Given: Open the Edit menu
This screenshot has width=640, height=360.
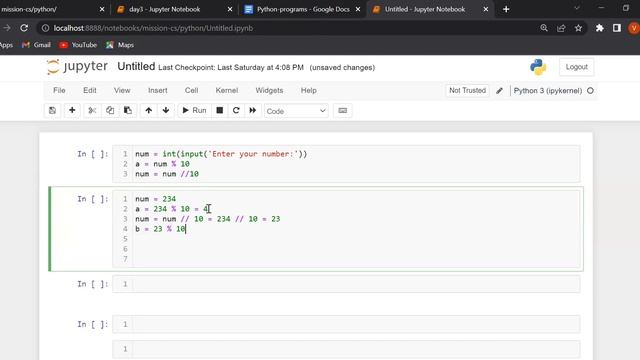Looking at the screenshot, I should pos(90,91).
